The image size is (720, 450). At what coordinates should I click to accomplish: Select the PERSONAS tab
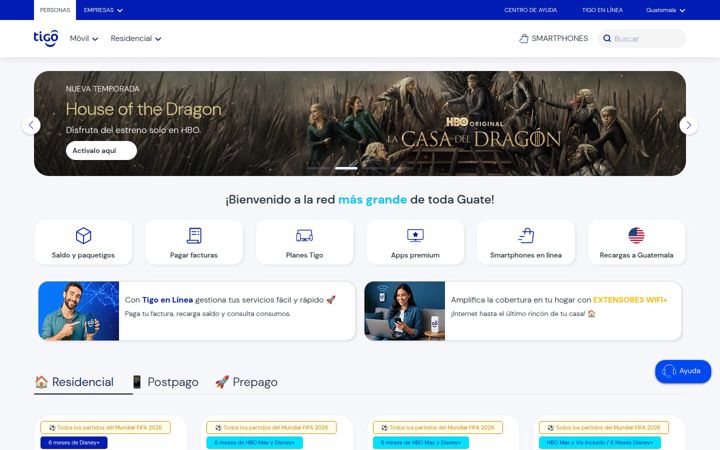[55, 10]
